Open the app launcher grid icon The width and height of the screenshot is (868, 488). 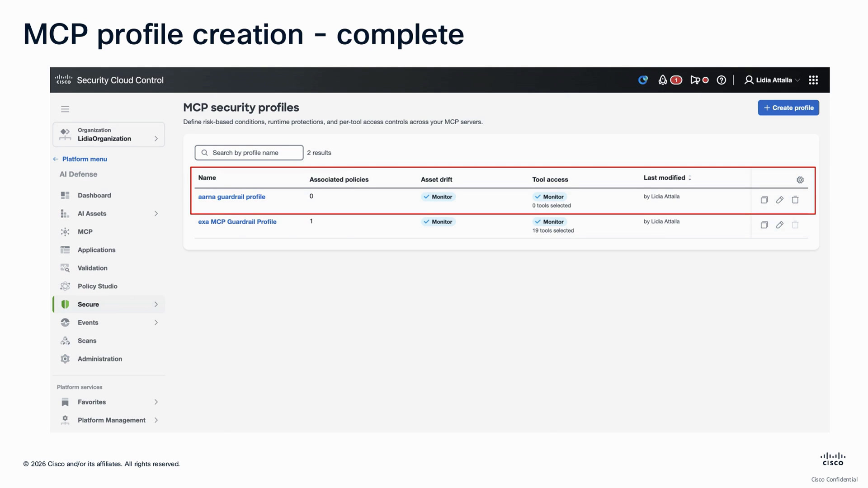tap(813, 80)
